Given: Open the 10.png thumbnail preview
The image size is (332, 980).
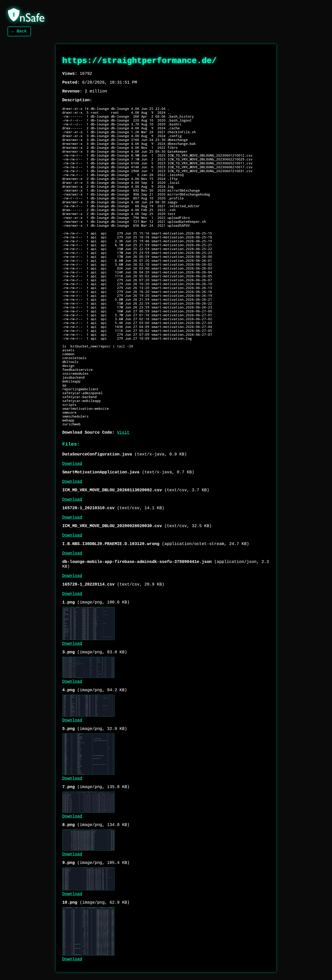Looking at the screenshot, I should 88,931.
